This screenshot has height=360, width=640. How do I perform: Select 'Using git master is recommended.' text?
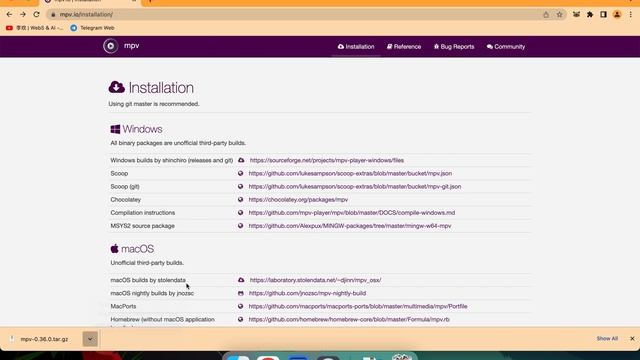(x=154, y=104)
